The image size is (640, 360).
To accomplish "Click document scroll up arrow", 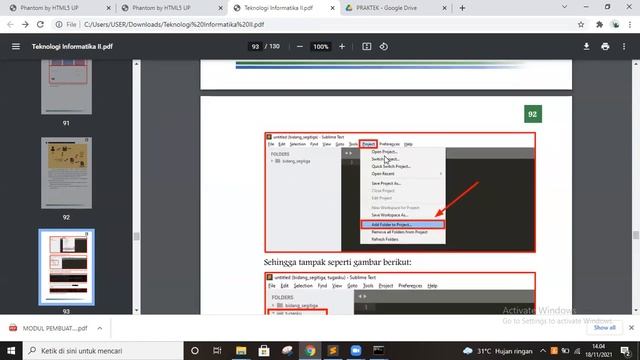I will (x=636, y=64).
